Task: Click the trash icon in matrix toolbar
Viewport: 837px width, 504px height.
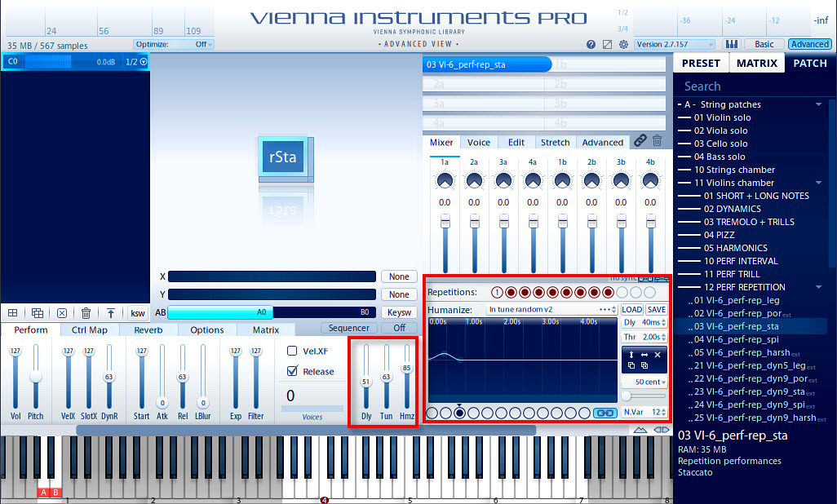Action: tap(86, 313)
